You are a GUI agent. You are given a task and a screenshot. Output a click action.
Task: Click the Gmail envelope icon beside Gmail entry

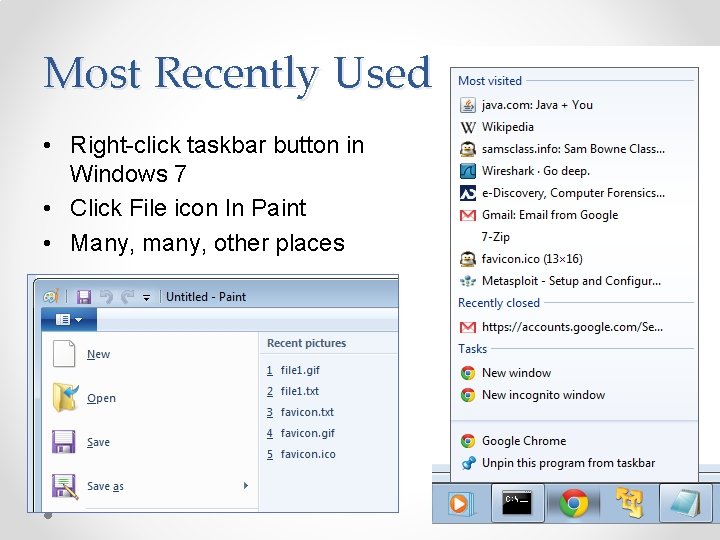click(x=467, y=215)
